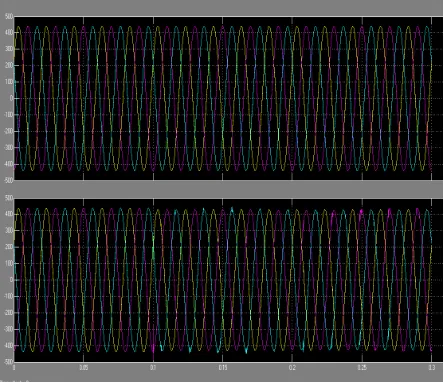
Task: Click the 300 label of the upper plot
Action: (9, 49)
